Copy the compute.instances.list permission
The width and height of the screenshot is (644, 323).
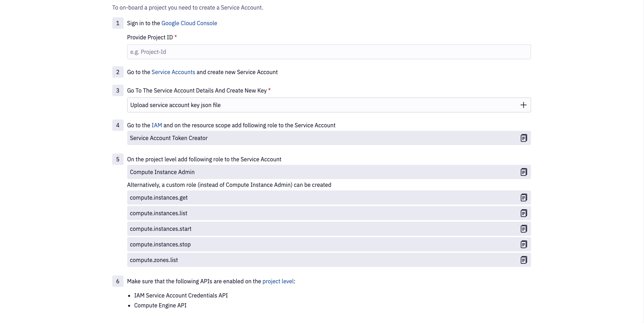tap(524, 213)
